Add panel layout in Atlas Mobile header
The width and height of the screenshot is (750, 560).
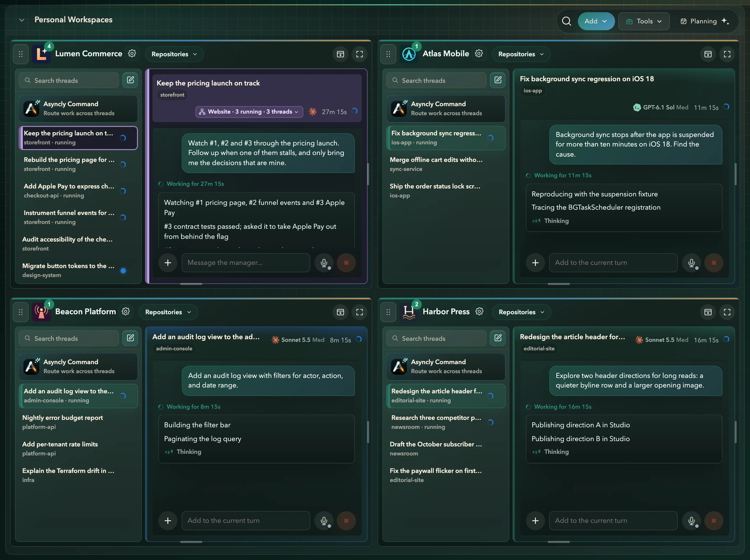coord(708,54)
